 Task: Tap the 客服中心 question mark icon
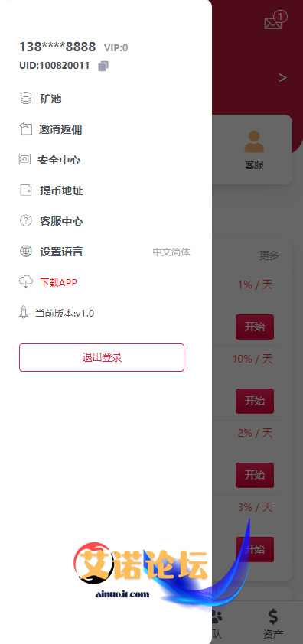pos(25,221)
